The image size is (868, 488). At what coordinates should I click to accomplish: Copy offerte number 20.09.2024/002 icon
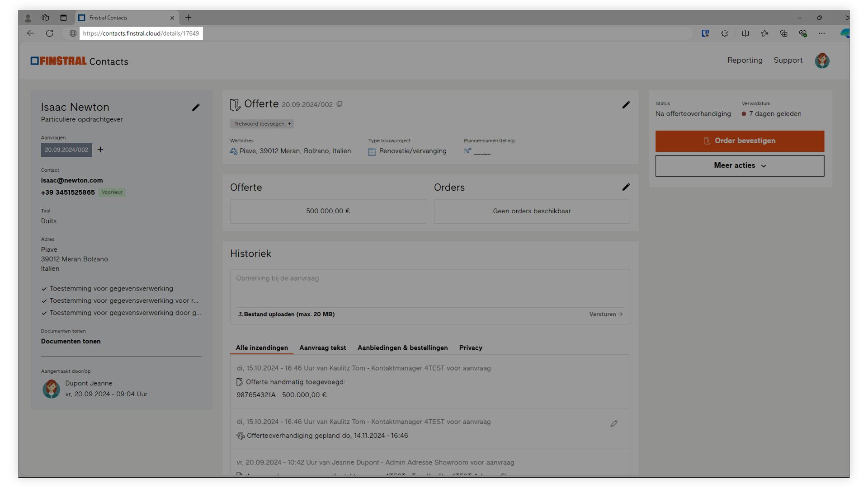pyautogui.click(x=340, y=104)
